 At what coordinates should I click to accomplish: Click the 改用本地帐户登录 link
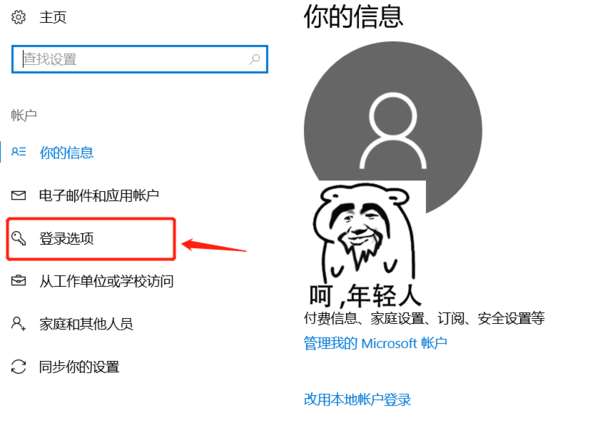357,399
